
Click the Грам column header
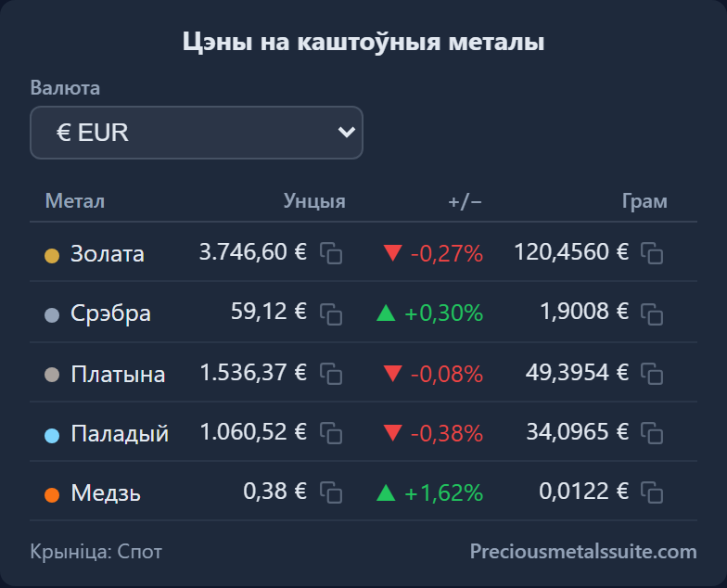(644, 201)
